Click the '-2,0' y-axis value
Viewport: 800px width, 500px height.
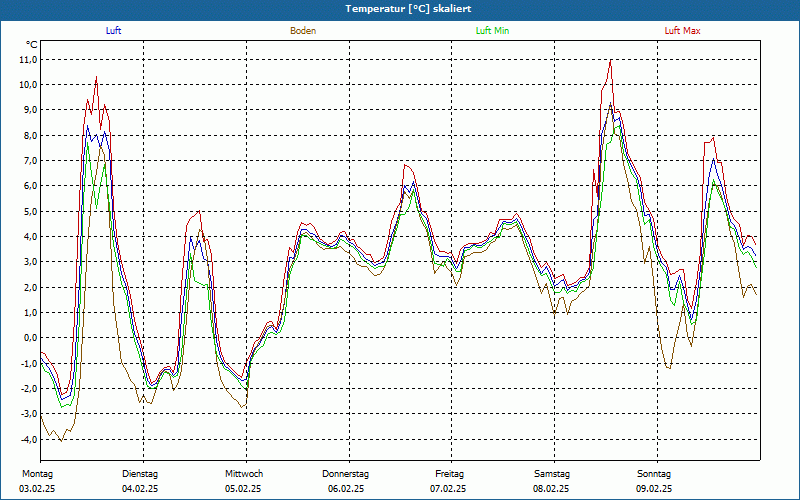point(29,388)
